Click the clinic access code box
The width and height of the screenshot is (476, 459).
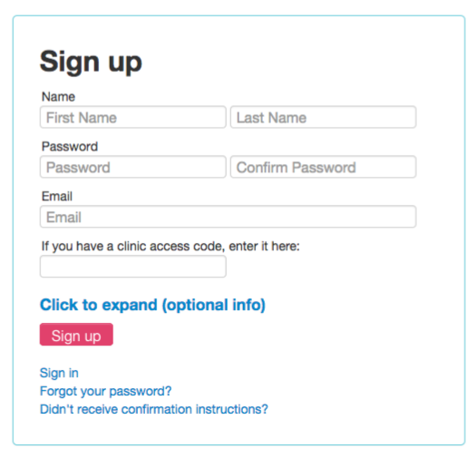tap(133, 267)
